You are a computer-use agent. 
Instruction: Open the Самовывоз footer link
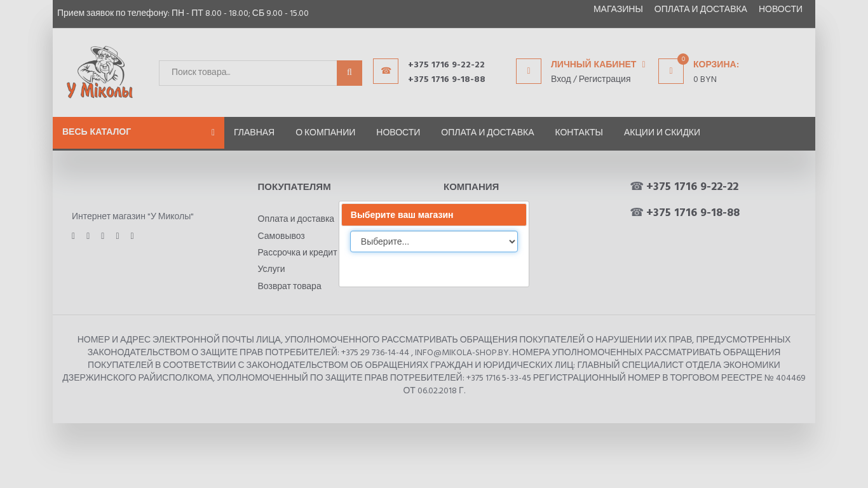click(281, 236)
